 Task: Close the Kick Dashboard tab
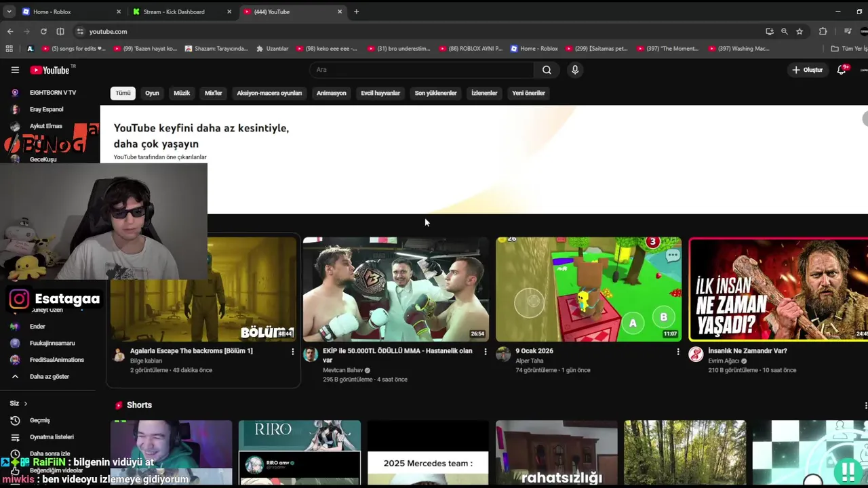(x=229, y=12)
